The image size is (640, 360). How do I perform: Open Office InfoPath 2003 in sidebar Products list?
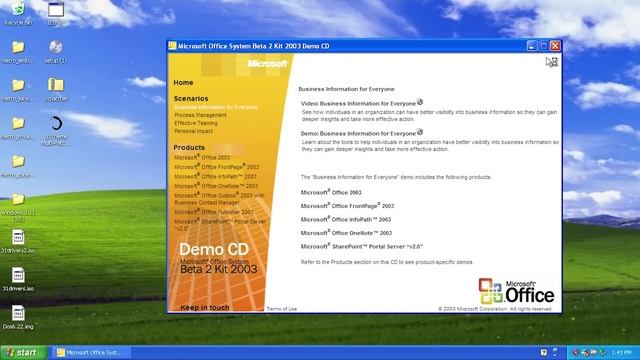(216, 176)
